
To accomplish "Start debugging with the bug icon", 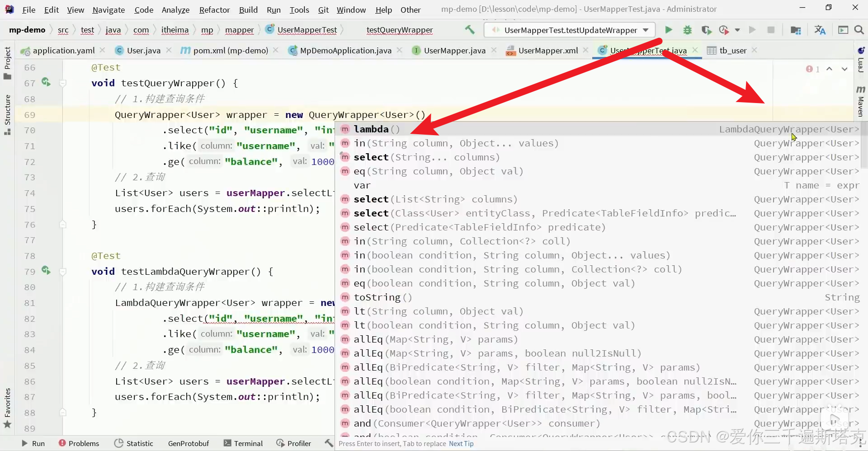I will (687, 30).
